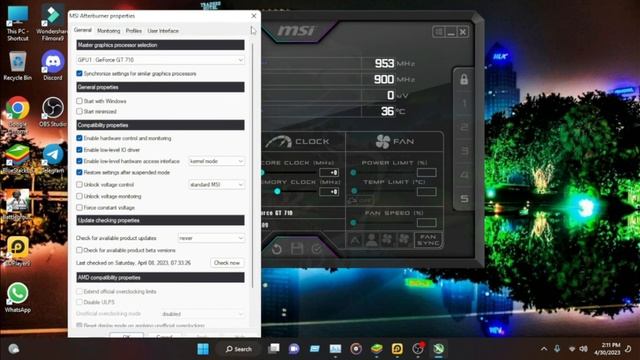Click the save profile floppy icon
The width and height of the screenshot is (640, 360).
click(297, 249)
